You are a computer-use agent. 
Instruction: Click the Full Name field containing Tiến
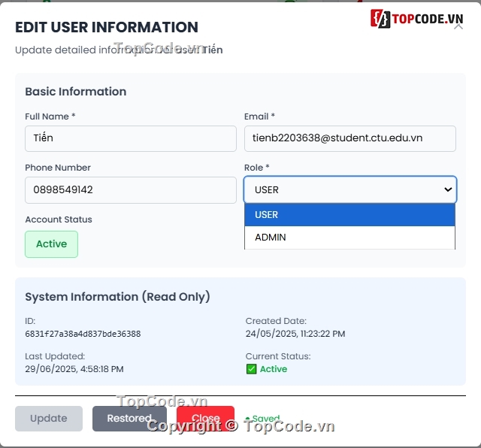(x=131, y=138)
